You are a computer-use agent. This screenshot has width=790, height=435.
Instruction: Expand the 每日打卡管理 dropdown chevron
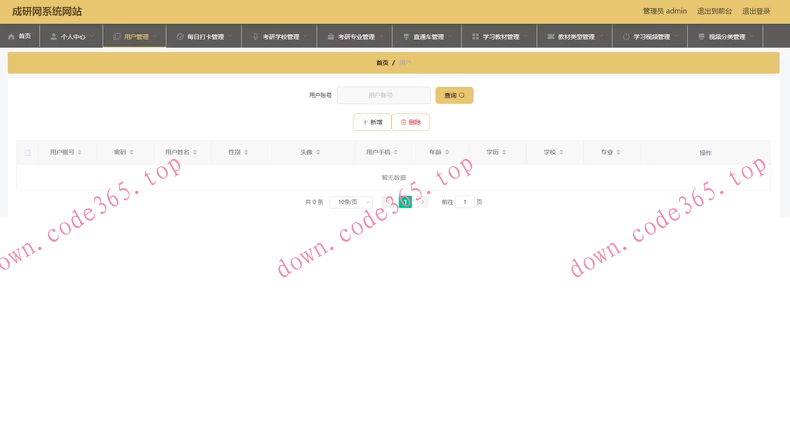pyautogui.click(x=230, y=36)
